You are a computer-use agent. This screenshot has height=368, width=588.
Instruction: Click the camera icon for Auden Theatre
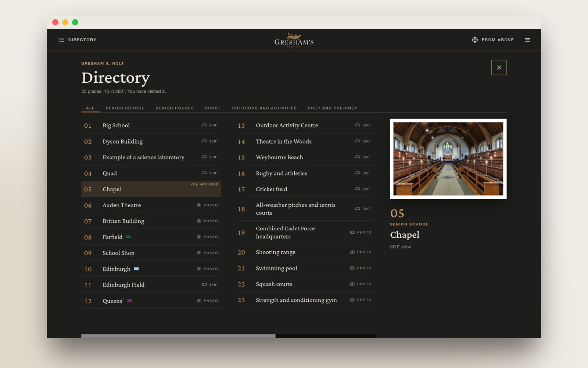(x=199, y=205)
